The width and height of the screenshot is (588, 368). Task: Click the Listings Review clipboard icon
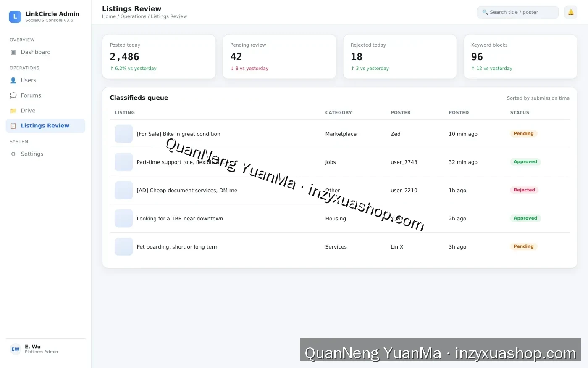click(x=13, y=126)
